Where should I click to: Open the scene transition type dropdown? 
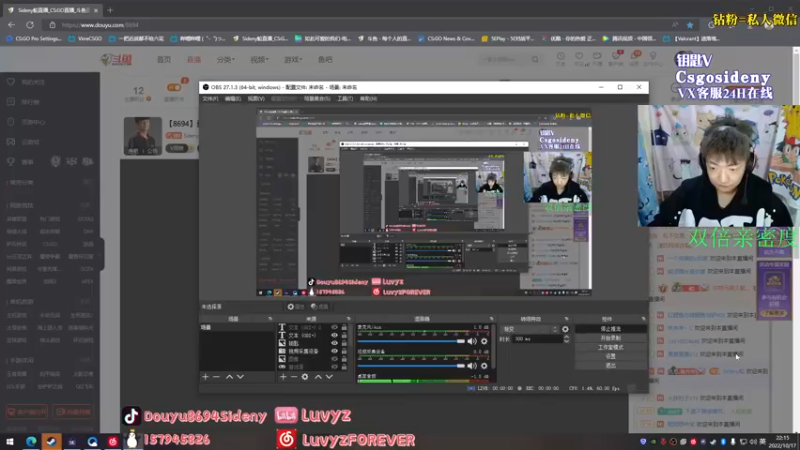[531, 329]
